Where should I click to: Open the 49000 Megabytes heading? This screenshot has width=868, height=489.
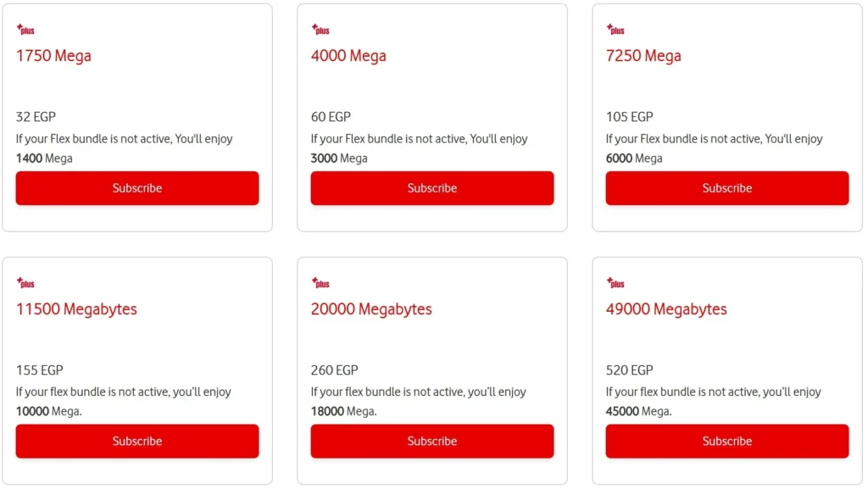coord(666,309)
